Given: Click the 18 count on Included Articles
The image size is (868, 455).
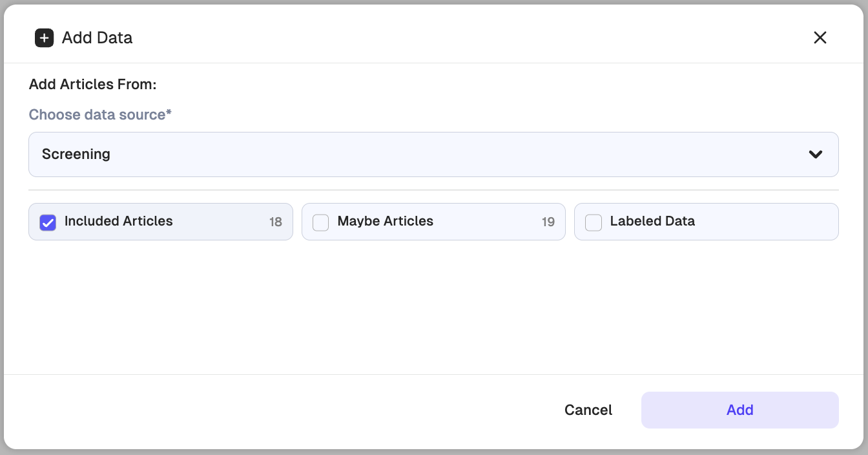Looking at the screenshot, I should click(276, 222).
